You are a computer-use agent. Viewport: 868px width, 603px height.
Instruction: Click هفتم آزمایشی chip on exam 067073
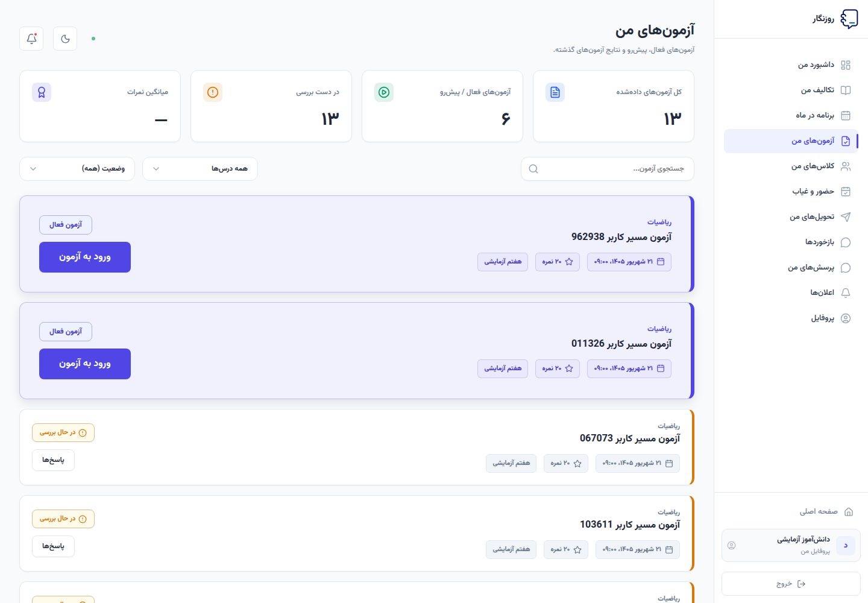click(x=511, y=463)
